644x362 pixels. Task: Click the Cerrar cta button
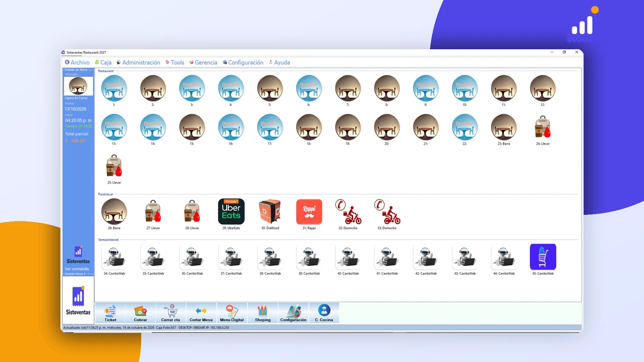(170, 313)
